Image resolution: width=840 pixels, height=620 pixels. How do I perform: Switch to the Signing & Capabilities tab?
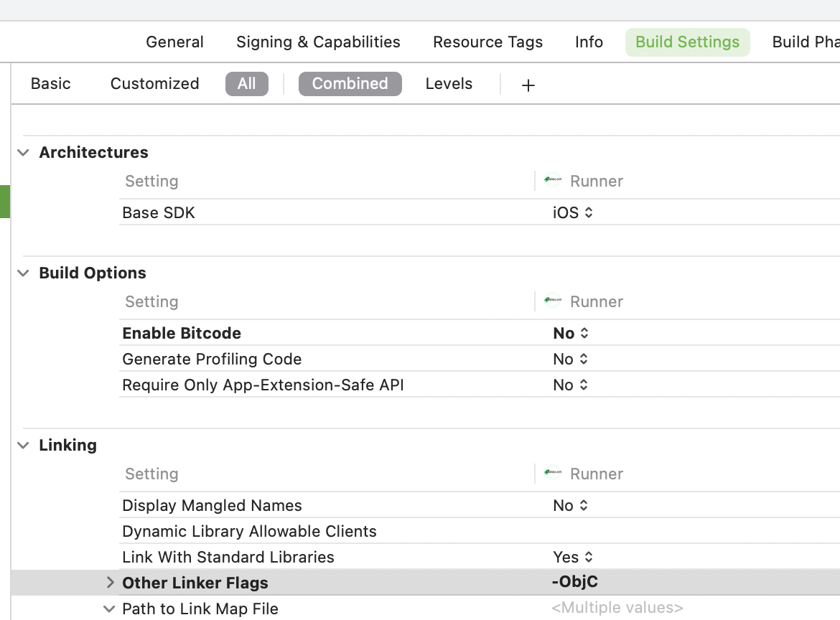(318, 42)
